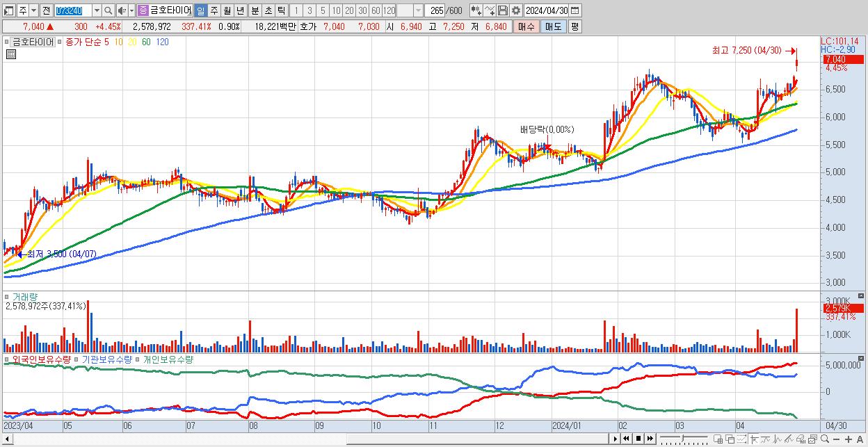This screenshot has height=447, width=868.
Task: Click the 금호타이어 chart legend label
Action: pos(33,42)
